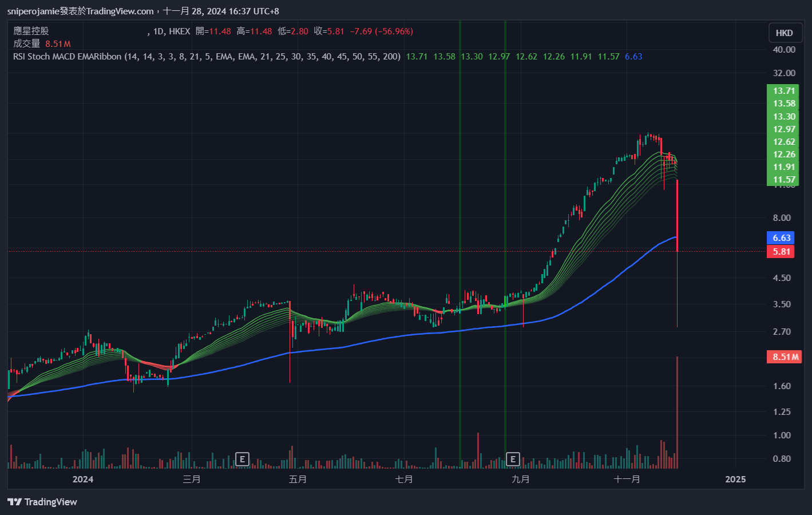Viewport: 812px width, 515px height.
Task: Click the green 13.71 price axis label
Action: [783, 91]
